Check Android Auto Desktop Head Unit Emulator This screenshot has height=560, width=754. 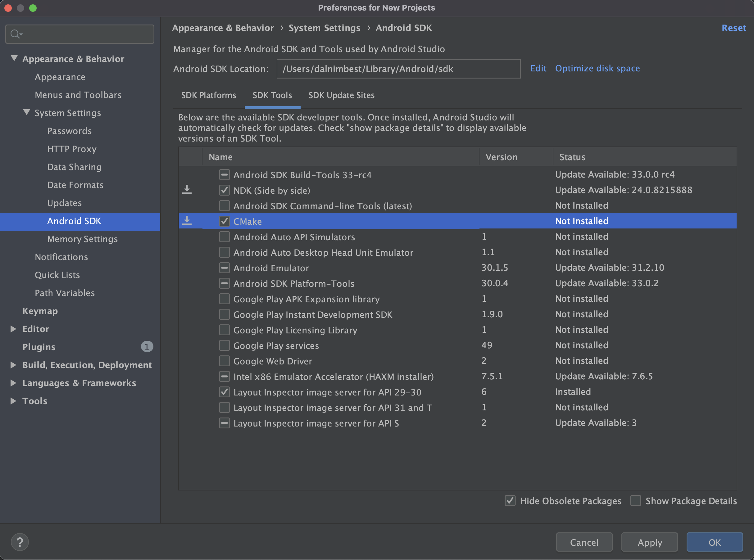coord(225,252)
